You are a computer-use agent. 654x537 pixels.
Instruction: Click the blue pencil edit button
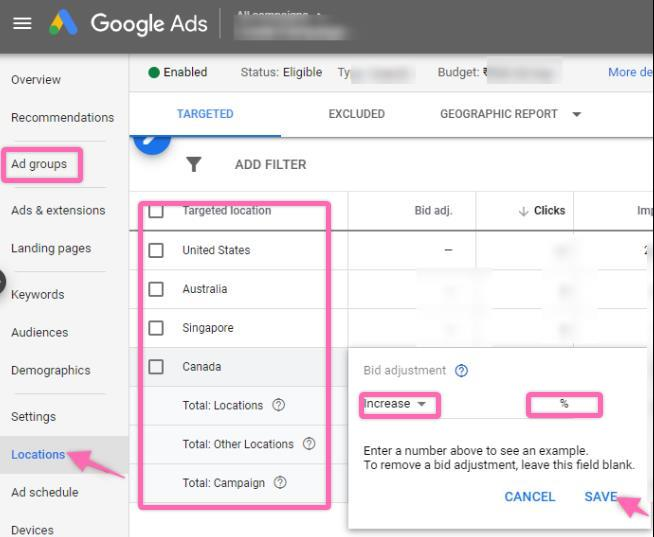[x=152, y=145]
